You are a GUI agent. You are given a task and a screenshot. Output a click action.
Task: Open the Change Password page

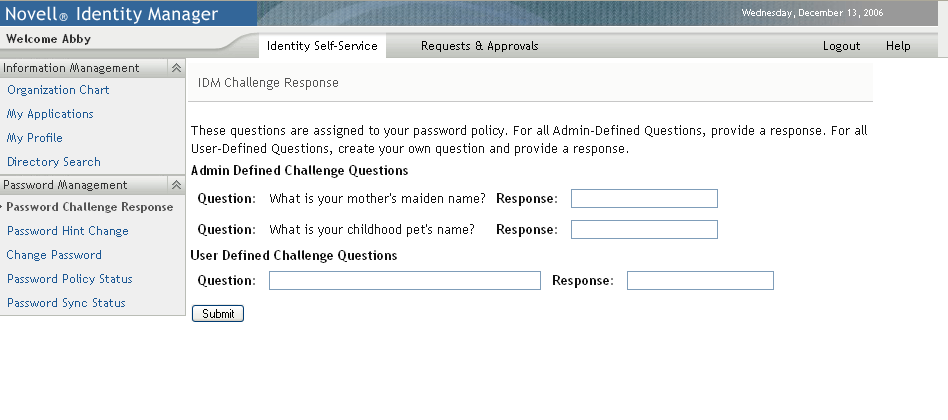(54, 255)
